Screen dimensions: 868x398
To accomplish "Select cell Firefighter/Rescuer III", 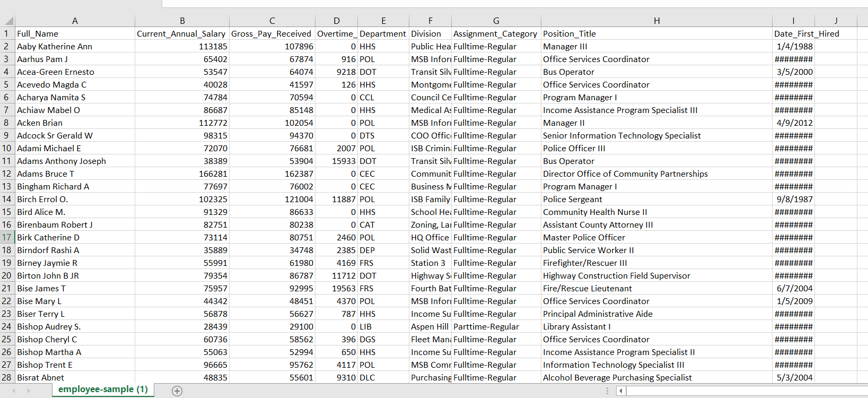I will (x=656, y=263).
